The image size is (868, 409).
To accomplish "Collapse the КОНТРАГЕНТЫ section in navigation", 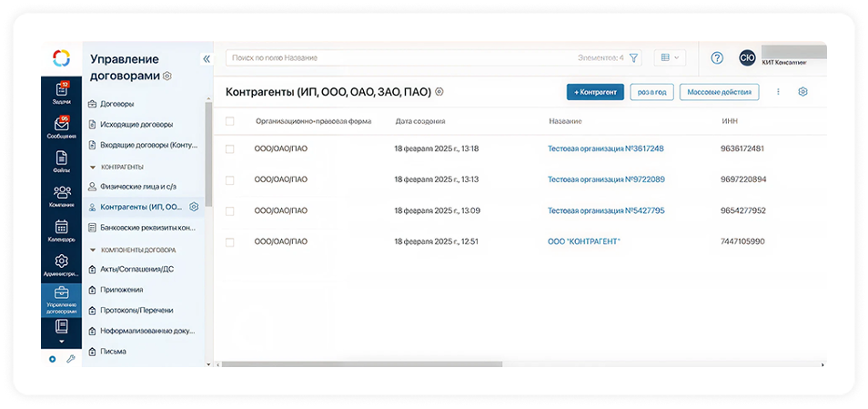I will [x=92, y=168].
